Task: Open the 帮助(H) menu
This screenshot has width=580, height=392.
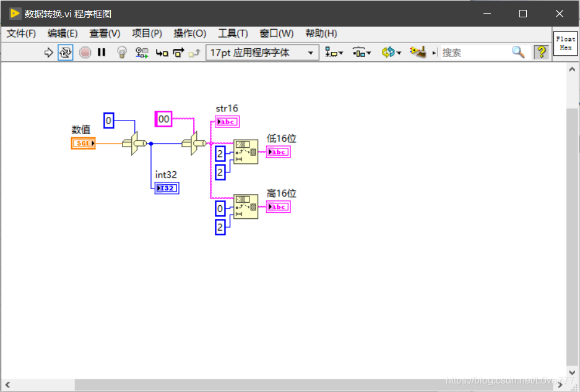Action: 321,33
